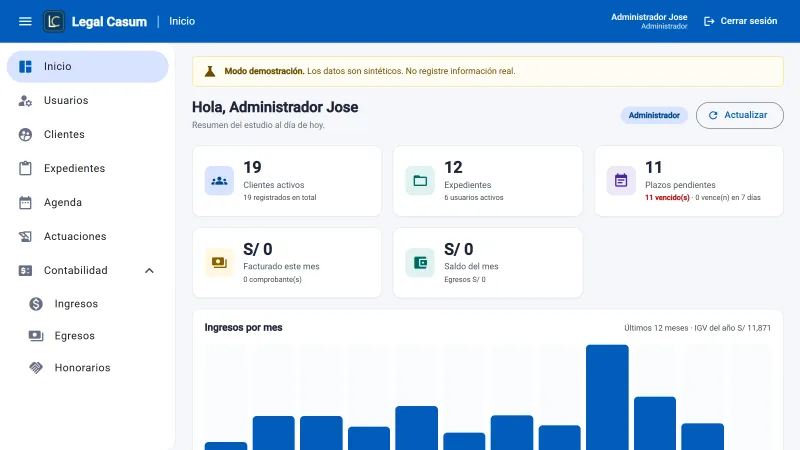Open Clientes section

[88, 134]
